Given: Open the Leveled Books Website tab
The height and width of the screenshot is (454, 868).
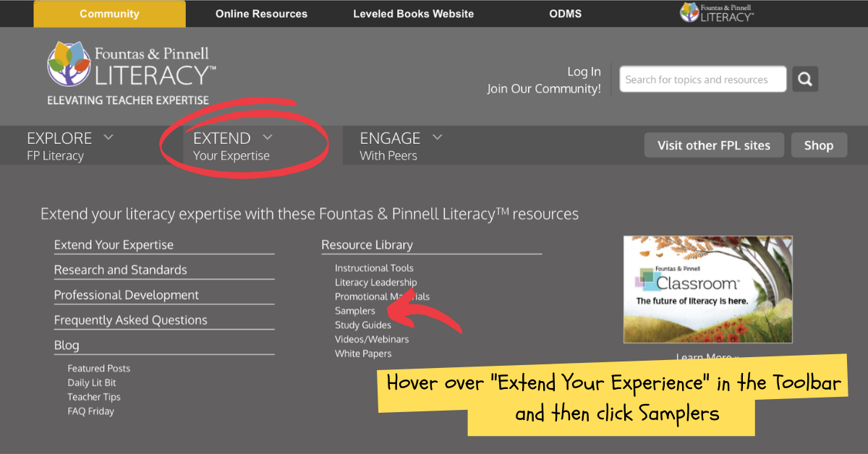Looking at the screenshot, I should (x=414, y=14).
